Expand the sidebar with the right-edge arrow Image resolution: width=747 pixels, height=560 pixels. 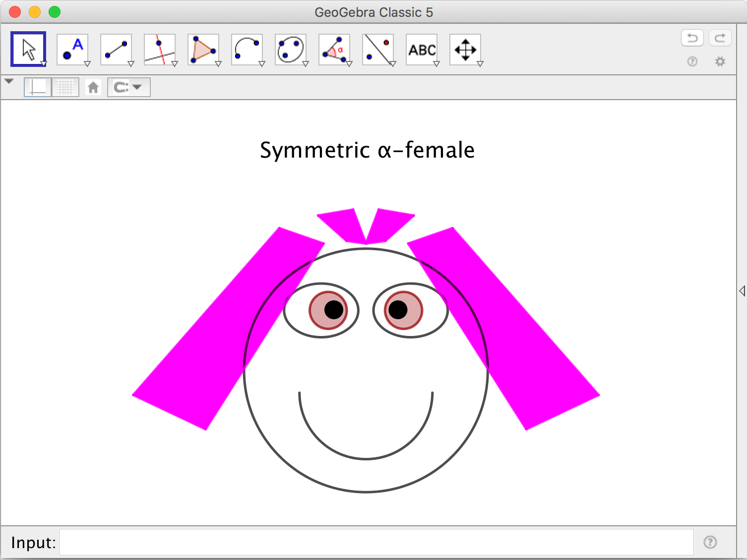pos(742,291)
